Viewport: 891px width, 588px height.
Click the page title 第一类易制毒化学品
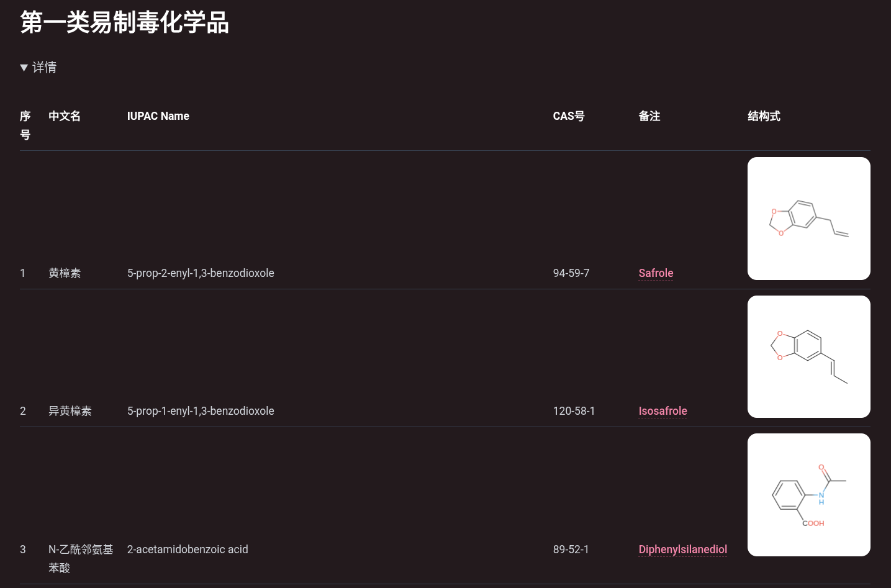(x=124, y=23)
